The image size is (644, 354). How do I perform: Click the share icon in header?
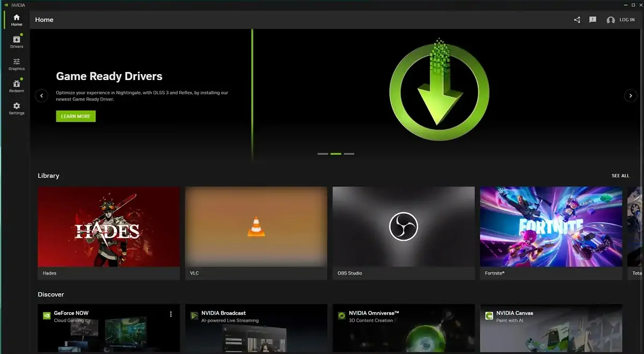tap(577, 20)
